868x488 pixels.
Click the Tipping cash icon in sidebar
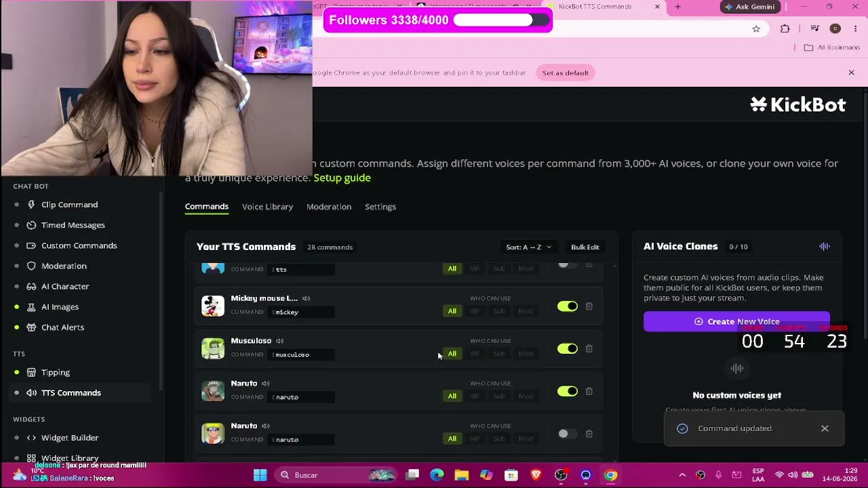[x=31, y=372]
